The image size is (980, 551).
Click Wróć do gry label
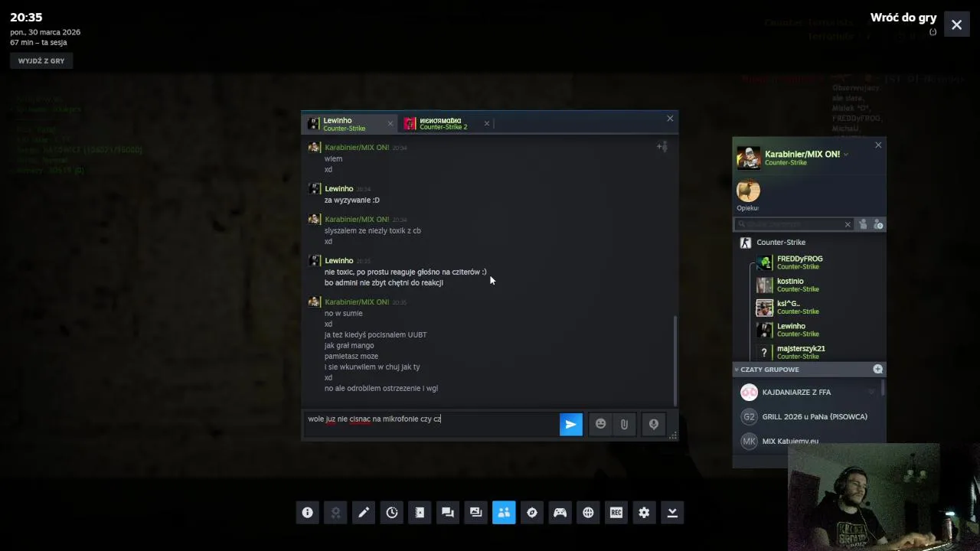coord(903,18)
